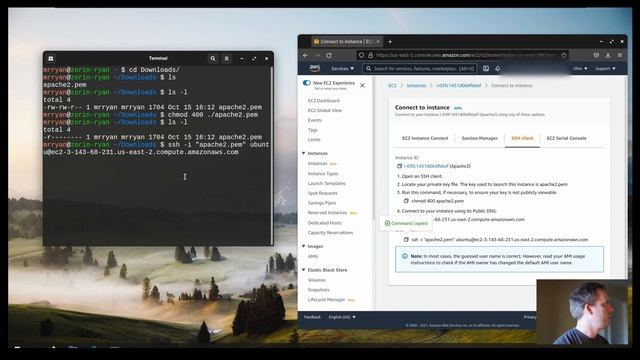Click the Terminal app icon in title bar

pos(51,59)
